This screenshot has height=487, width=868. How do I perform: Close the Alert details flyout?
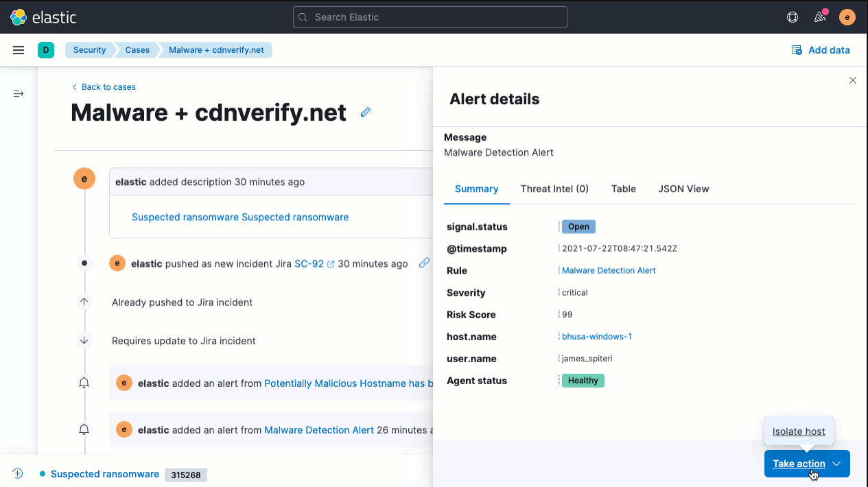(853, 80)
